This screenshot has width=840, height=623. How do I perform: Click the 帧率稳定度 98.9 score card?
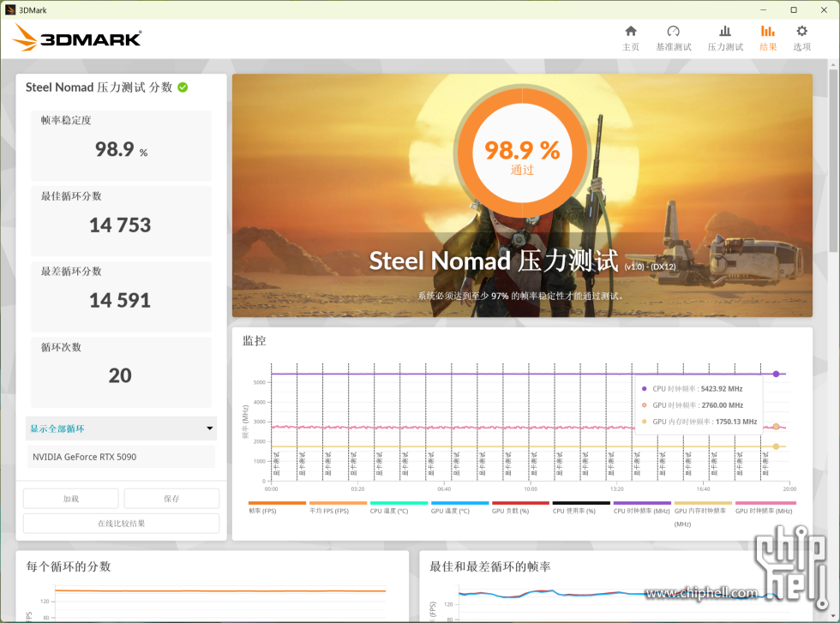coord(121,145)
